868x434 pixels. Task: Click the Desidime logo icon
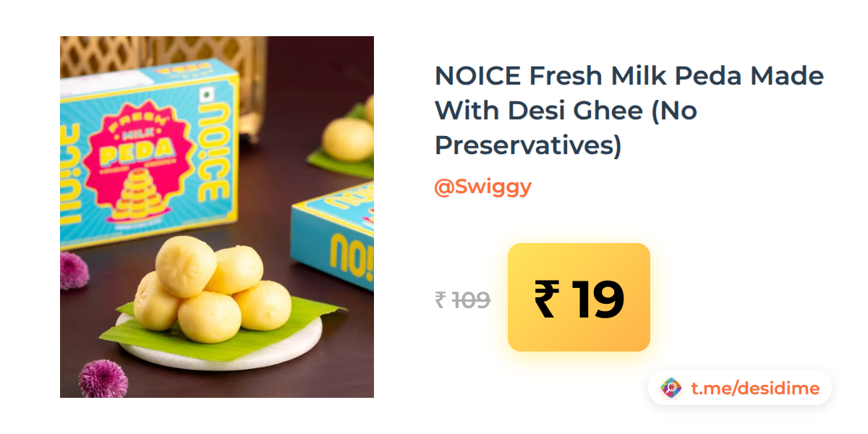click(671, 388)
